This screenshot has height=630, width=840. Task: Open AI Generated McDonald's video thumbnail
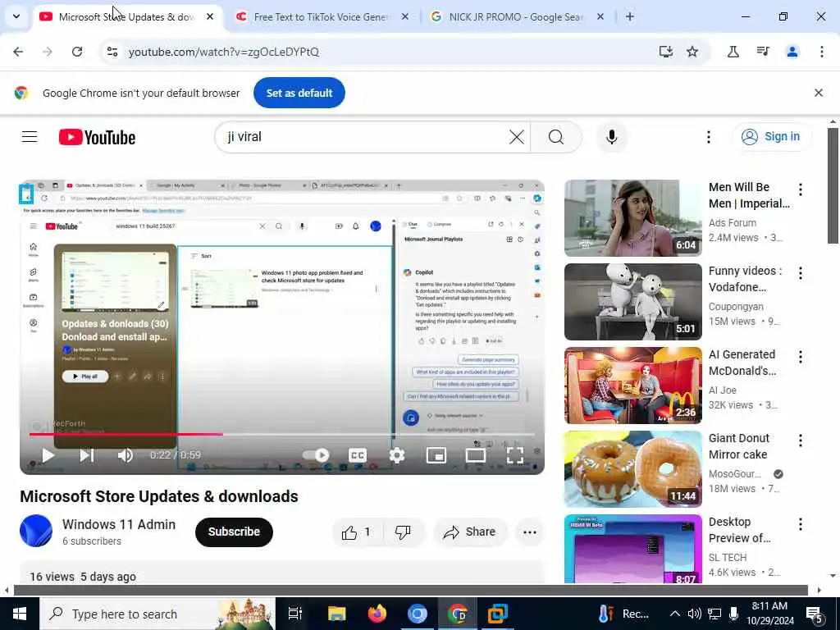[632, 386]
